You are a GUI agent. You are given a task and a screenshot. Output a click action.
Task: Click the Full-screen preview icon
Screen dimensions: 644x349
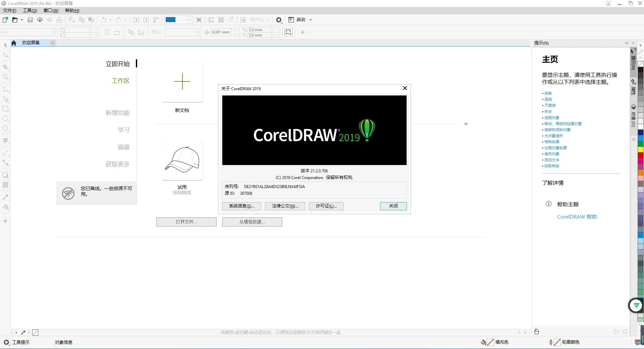click(x=199, y=20)
